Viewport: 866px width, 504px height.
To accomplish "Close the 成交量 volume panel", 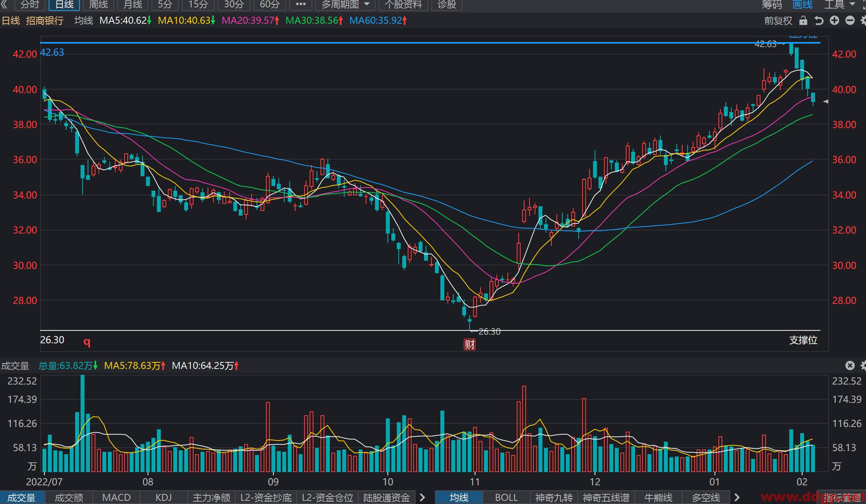I will click(850, 365).
